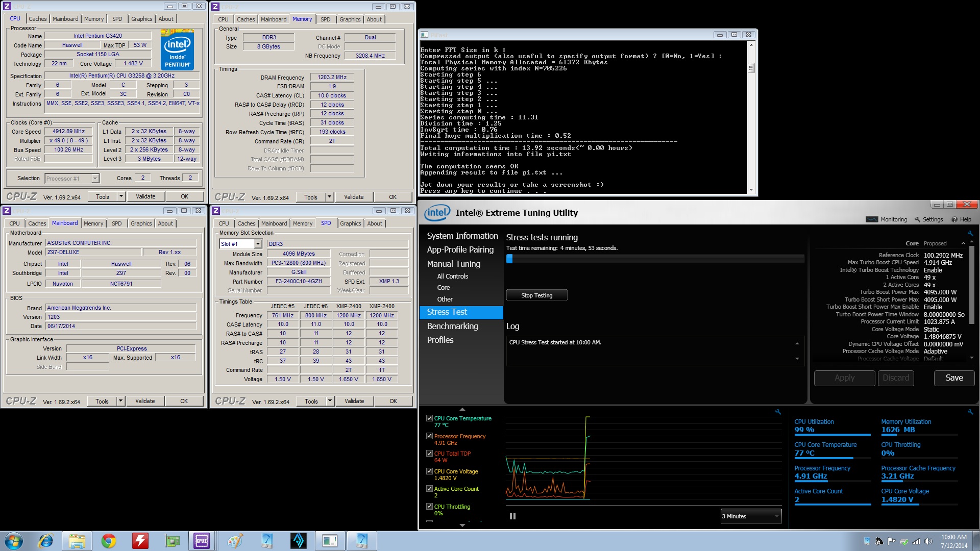Viewport: 980px width, 551px height.
Task: Open Intel XTU Help question mark
Action: (x=954, y=219)
